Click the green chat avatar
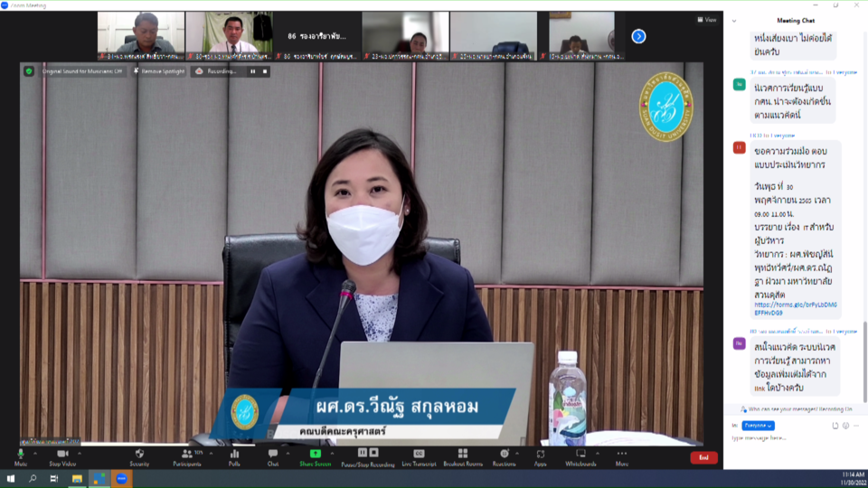 click(739, 85)
